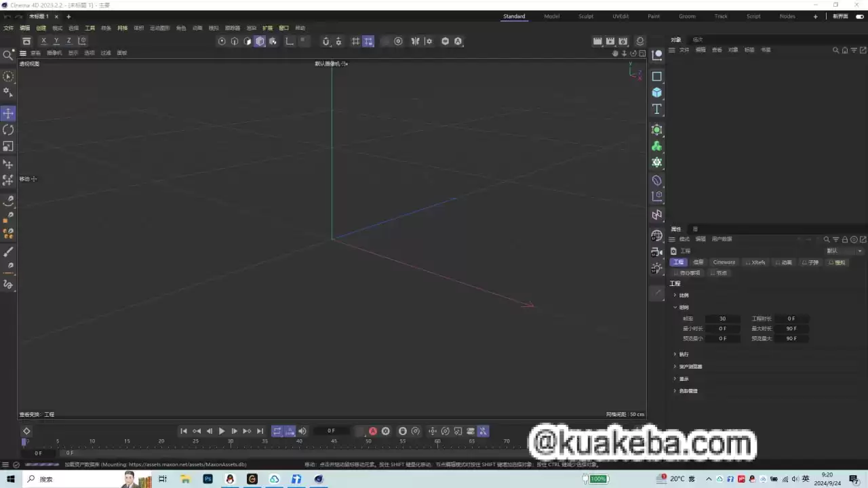Create a Text object using the T icon
The height and width of the screenshot is (488, 868).
coord(656,108)
